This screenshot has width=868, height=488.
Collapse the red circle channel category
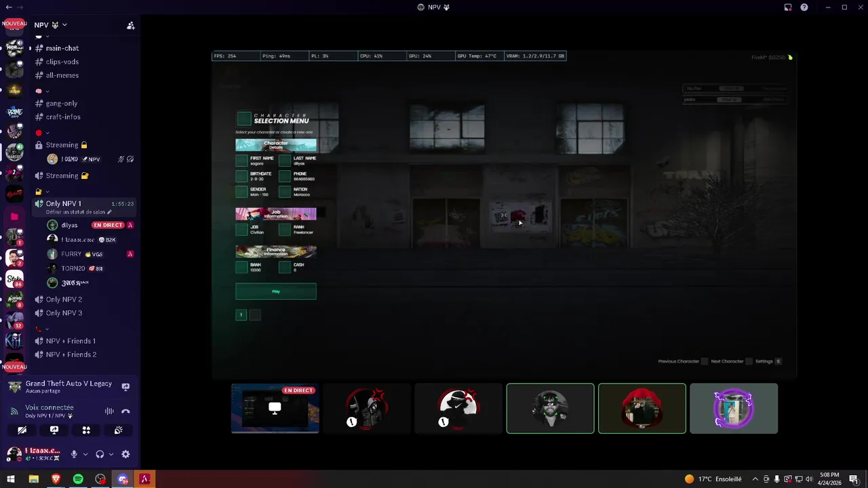pyautogui.click(x=42, y=133)
